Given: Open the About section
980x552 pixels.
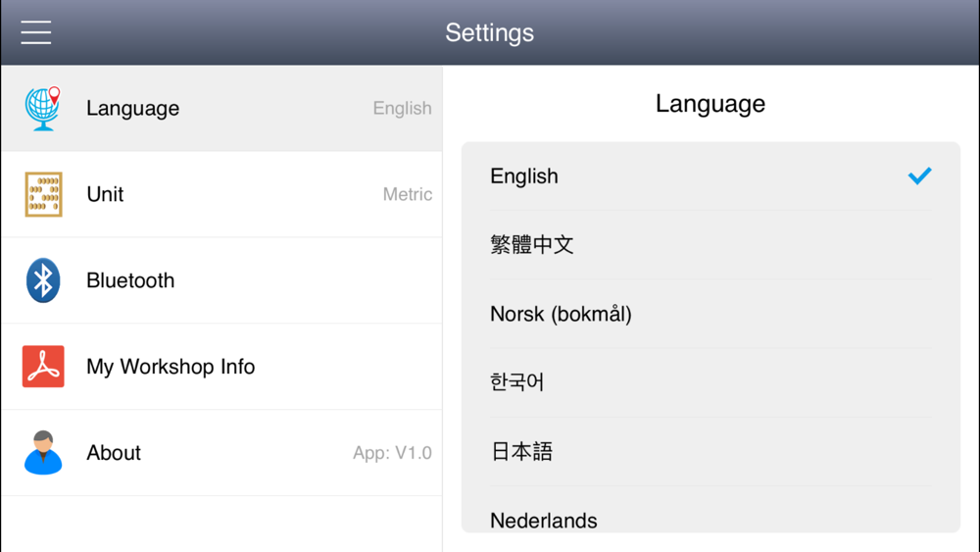Looking at the screenshot, I should pyautogui.click(x=221, y=453).
